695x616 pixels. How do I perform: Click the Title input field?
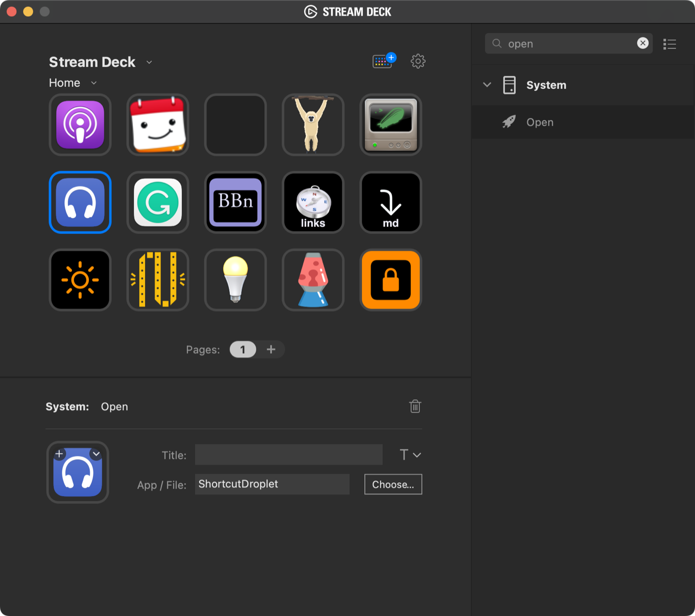288,455
